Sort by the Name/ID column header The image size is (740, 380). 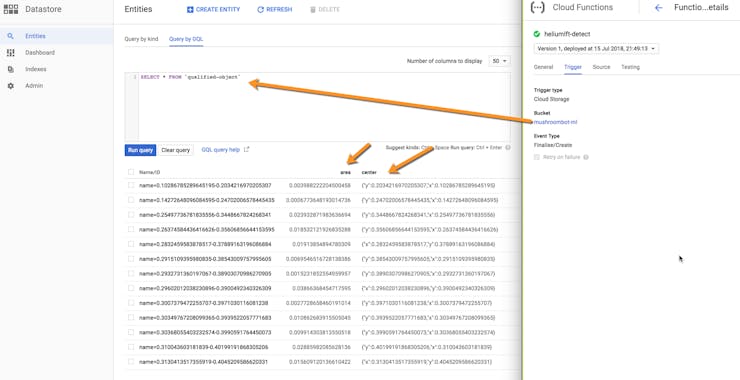click(x=150, y=172)
